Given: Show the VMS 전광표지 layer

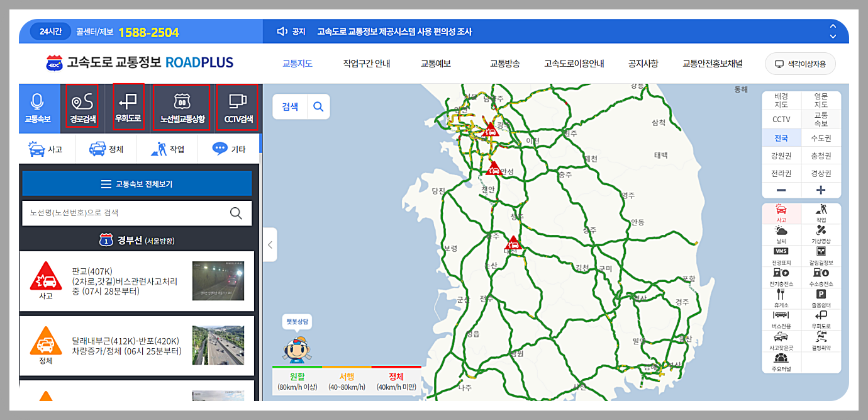Looking at the screenshot, I should [781, 256].
